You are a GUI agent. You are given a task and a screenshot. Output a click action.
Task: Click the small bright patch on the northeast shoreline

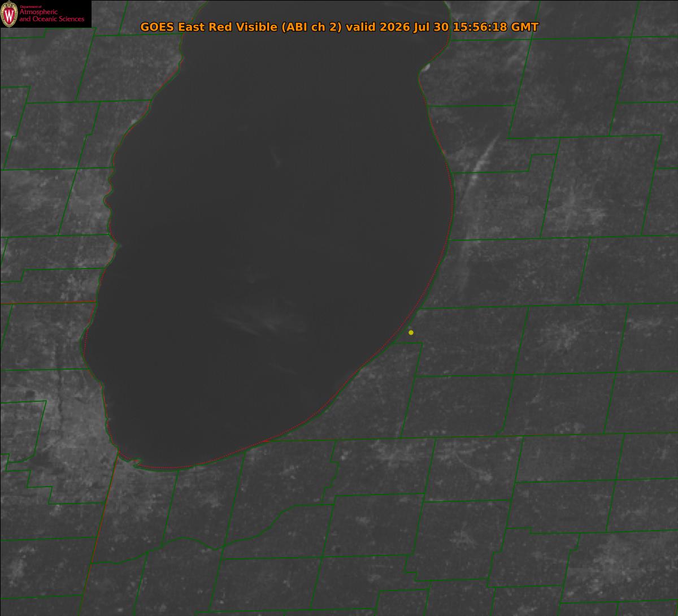point(427,67)
